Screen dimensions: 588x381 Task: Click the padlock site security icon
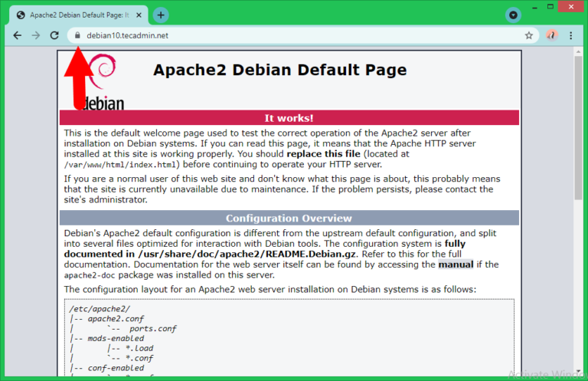pyautogui.click(x=77, y=35)
